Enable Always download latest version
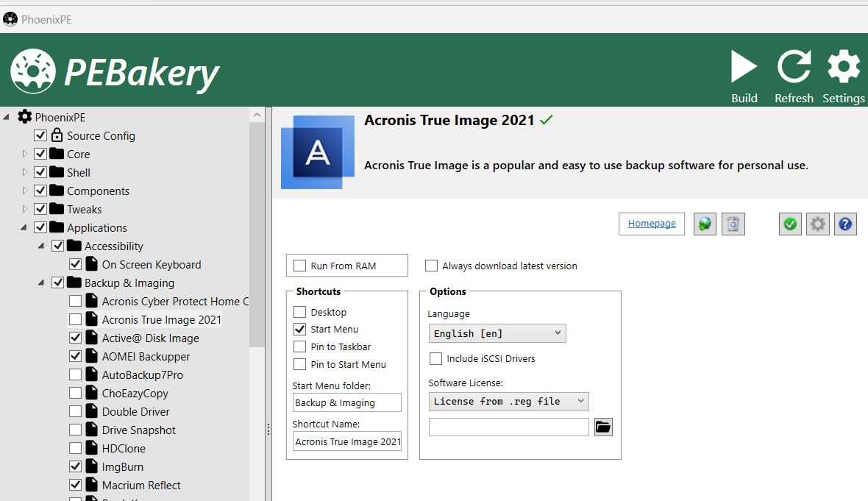 pyautogui.click(x=432, y=266)
